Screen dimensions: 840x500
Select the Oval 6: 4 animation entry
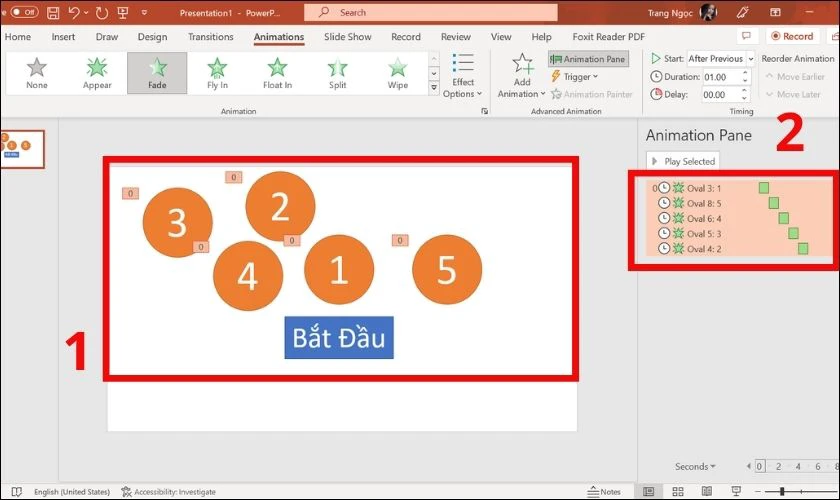coord(739,218)
